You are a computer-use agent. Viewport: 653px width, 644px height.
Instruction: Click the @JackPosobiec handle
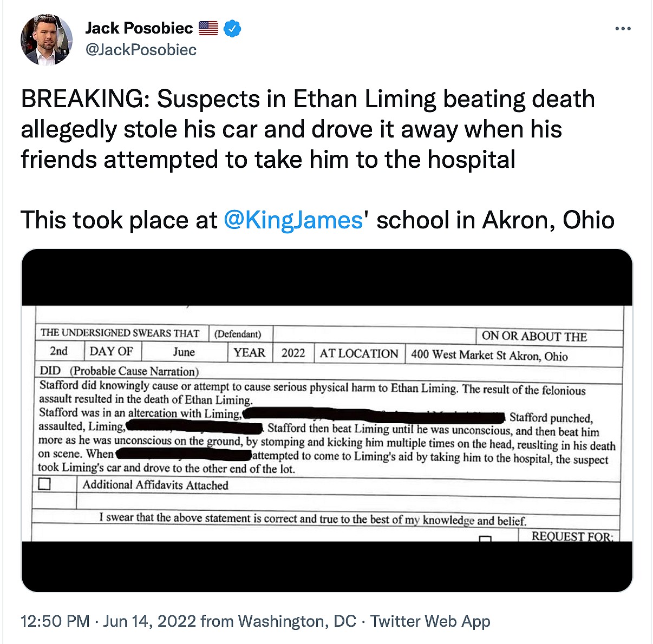(141, 50)
